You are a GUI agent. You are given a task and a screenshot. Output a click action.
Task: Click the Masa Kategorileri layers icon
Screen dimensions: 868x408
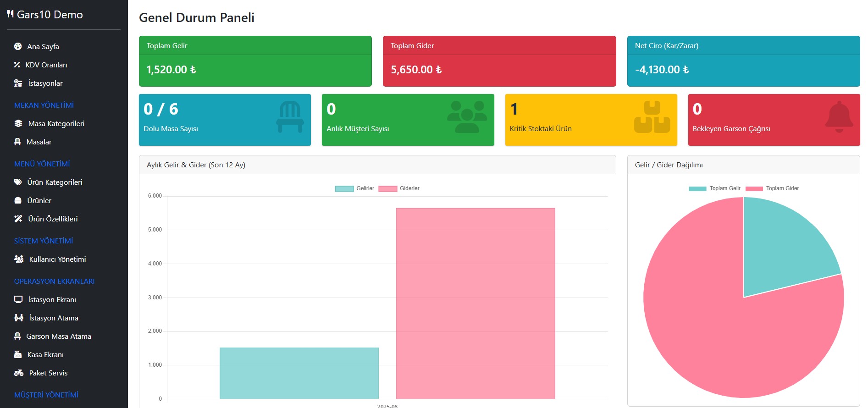pyautogui.click(x=18, y=123)
